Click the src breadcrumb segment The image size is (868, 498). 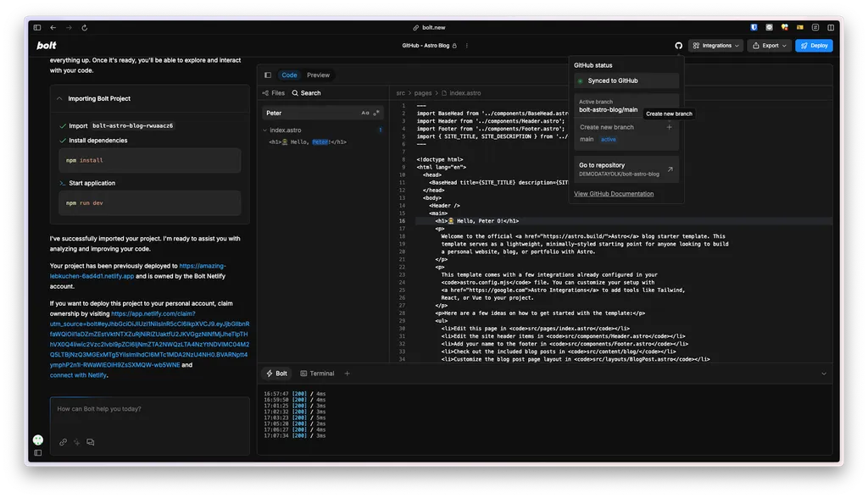tap(401, 93)
